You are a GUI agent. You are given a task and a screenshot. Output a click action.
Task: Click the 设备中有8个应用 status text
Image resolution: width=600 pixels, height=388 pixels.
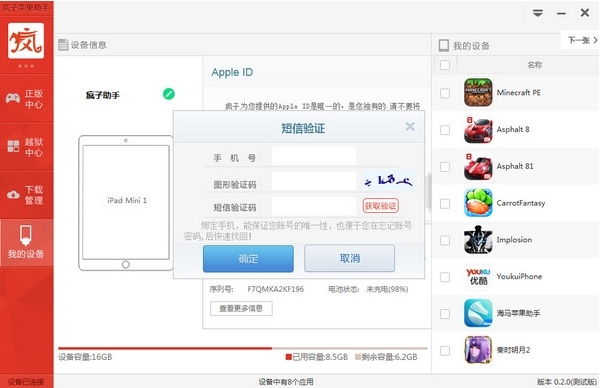tap(286, 381)
